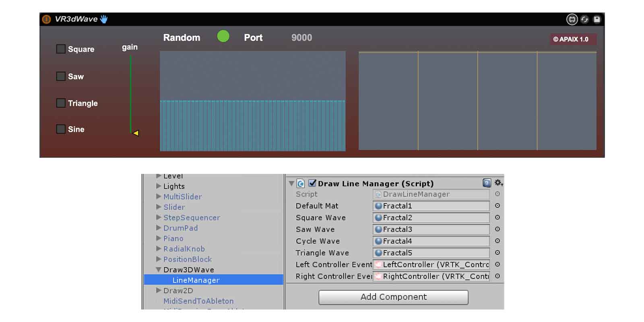Click the object picker circle for Script field
Image resolution: width=644 pixels, height=322 pixels.
tap(497, 194)
